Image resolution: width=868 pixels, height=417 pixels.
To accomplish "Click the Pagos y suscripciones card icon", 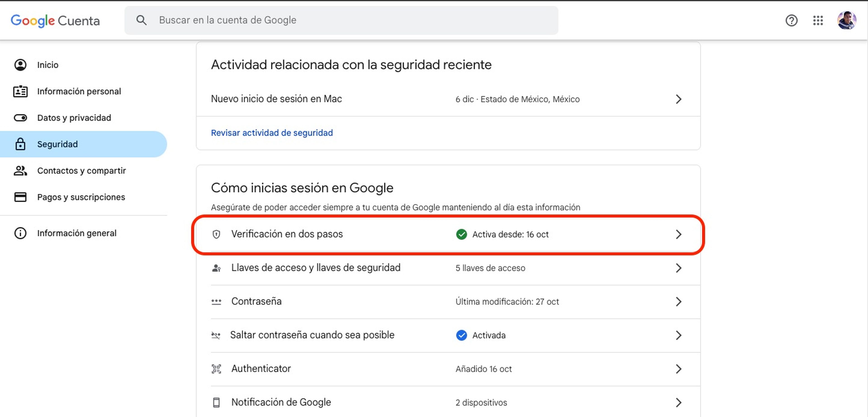I will coord(20,197).
